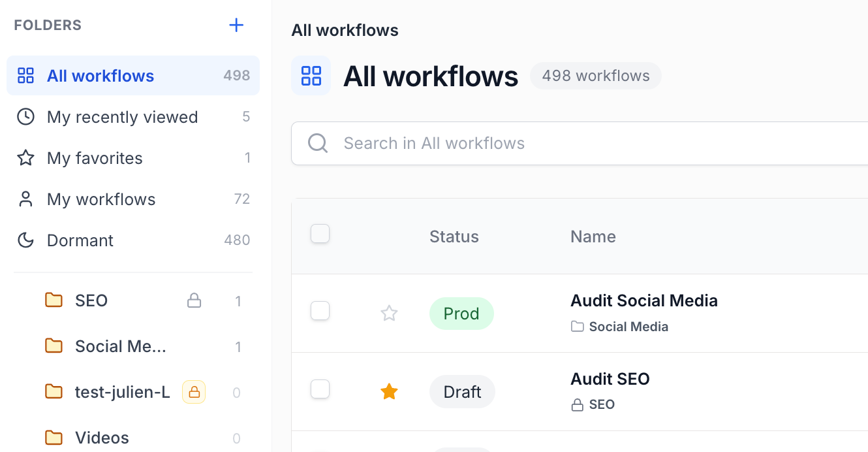Viewport: 868px width, 452px height.
Task: Click the SEO folder icon
Action: point(54,300)
